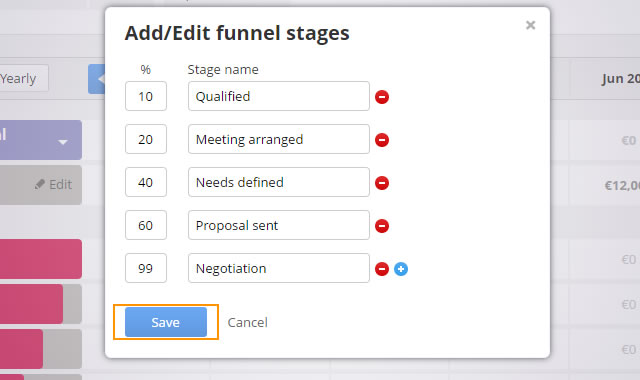The height and width of the screenshot is (380, 640).
Task: Select the 10 percent field
Action: (x=146, y=96)
